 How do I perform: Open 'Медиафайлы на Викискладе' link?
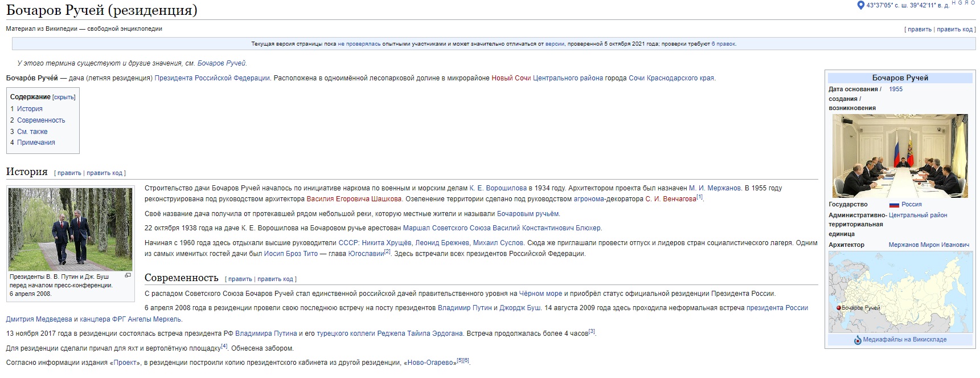click(x=904, y=340)
